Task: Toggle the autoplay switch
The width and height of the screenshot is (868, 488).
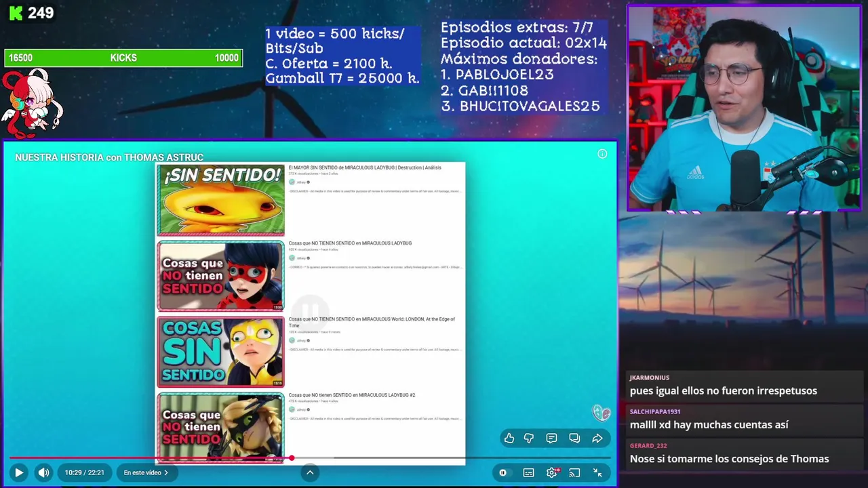Action: (502, 472)
